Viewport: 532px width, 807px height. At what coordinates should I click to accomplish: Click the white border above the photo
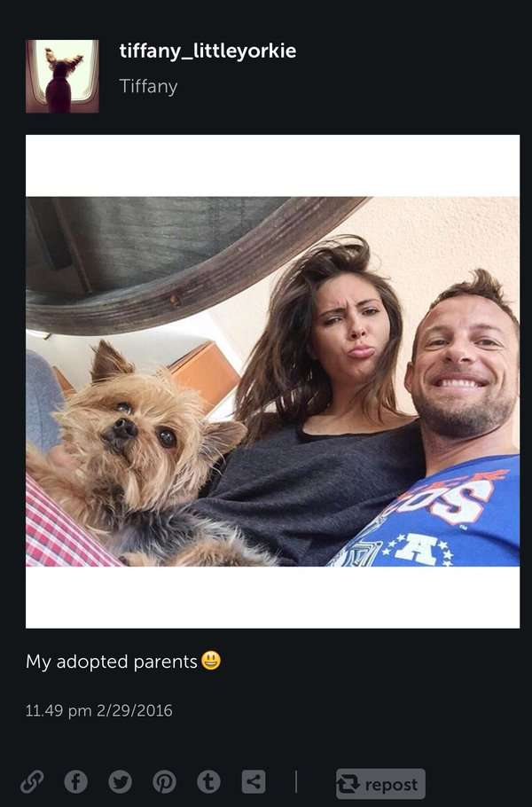273,166
